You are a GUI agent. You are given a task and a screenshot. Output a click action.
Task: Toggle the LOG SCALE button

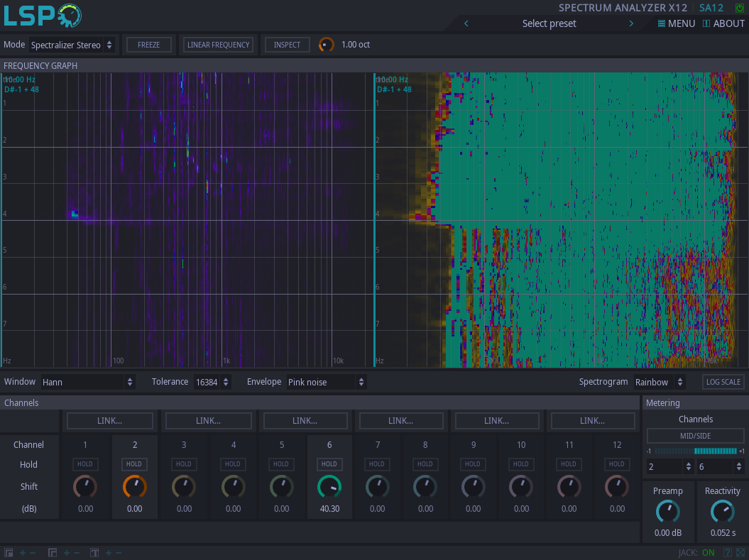[x=723, y=382]
